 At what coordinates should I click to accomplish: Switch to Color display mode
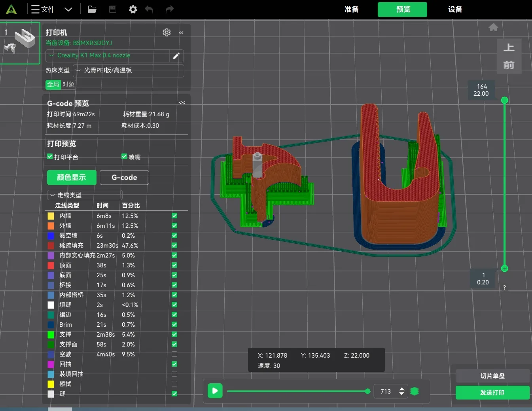point(72,178)
